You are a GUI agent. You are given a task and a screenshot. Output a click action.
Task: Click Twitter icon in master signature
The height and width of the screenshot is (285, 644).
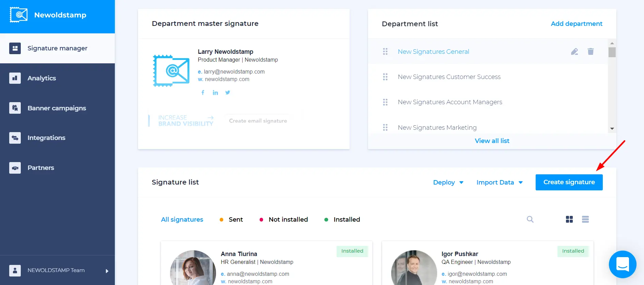pos(228,93)
